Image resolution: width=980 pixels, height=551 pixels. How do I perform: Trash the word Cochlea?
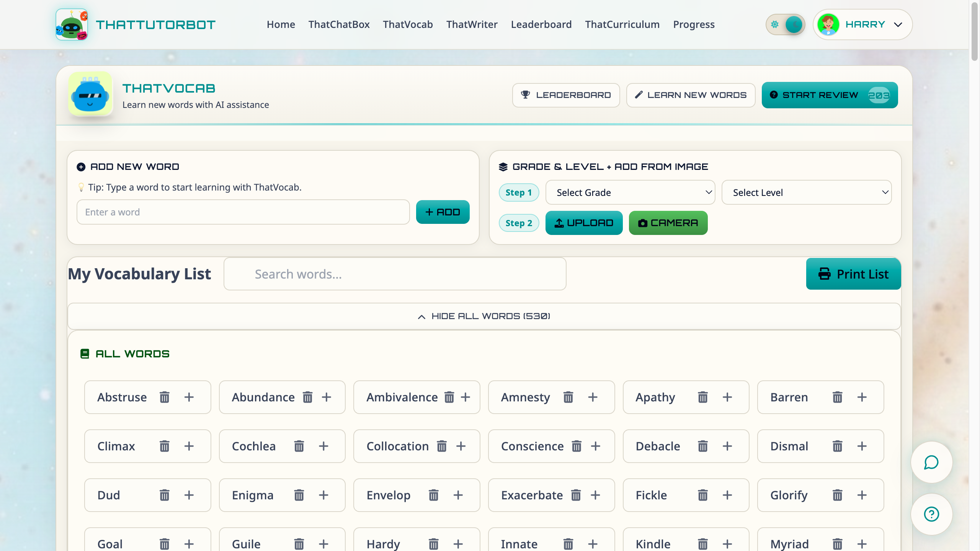(x=299, y=446)
